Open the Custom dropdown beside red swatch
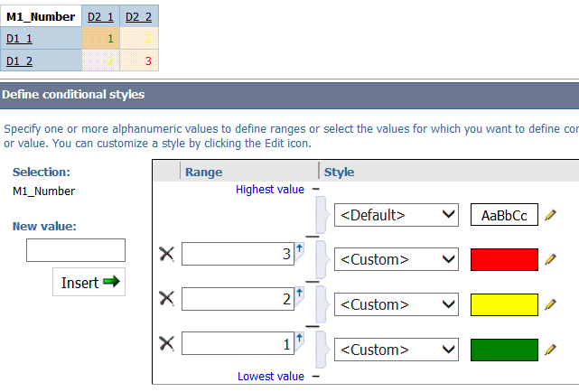 397,259
